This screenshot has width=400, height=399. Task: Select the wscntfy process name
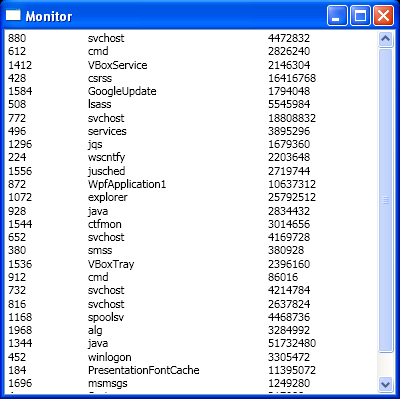(x=106, y=157)
